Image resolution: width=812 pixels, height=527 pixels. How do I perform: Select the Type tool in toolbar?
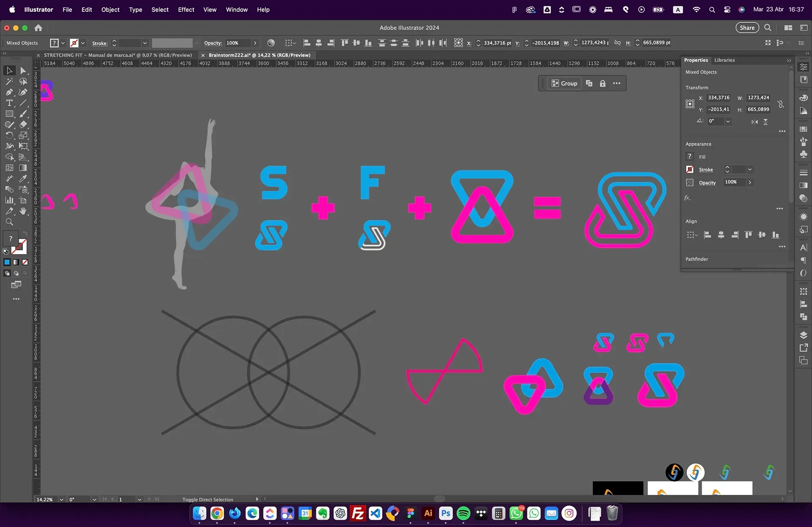[8, 103]
